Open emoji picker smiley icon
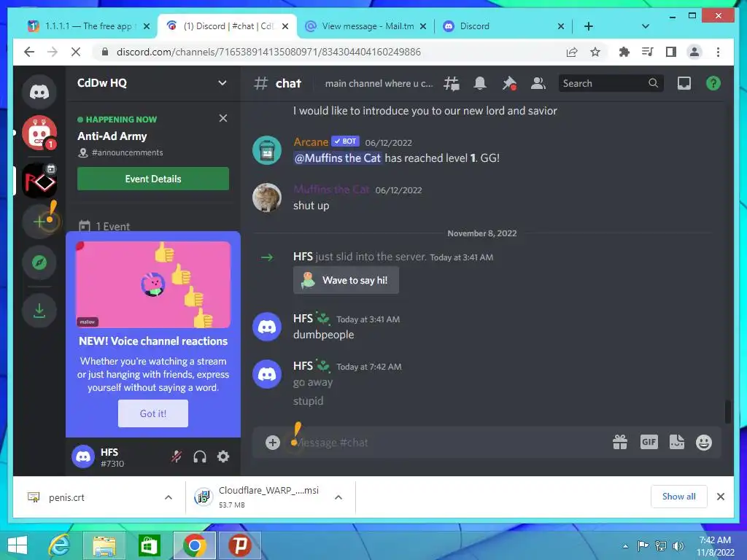747x560 pixels. point(704,443)
